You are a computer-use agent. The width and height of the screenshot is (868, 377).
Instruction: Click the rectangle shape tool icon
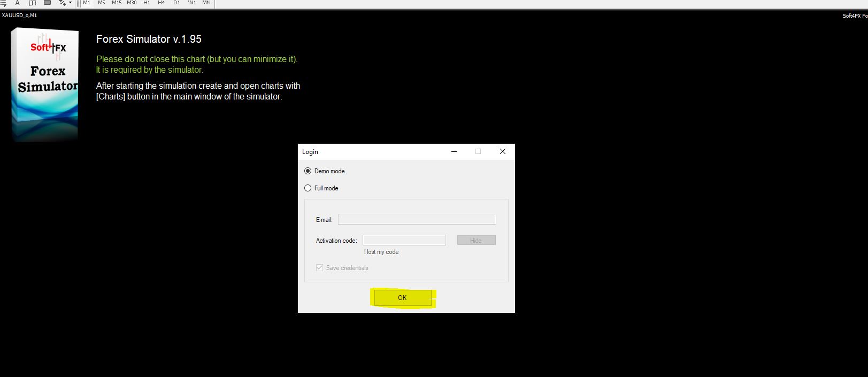click(47, 3)
